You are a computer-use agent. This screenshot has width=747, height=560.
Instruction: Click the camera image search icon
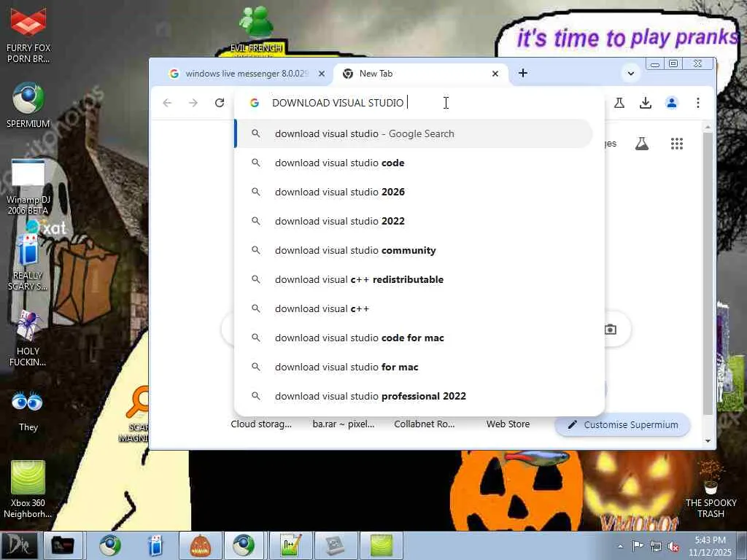(611, 330)
